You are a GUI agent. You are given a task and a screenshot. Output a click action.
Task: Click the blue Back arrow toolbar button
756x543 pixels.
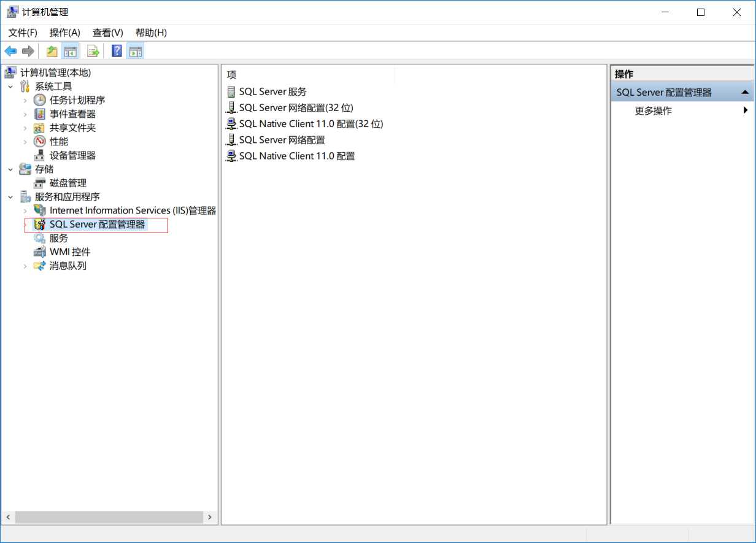point(10,51)
